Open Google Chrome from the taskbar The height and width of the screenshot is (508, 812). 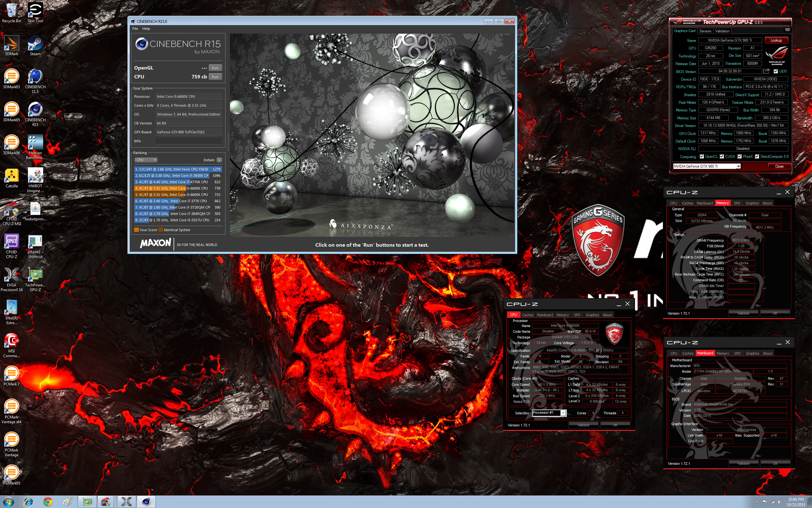click(48, 502)
